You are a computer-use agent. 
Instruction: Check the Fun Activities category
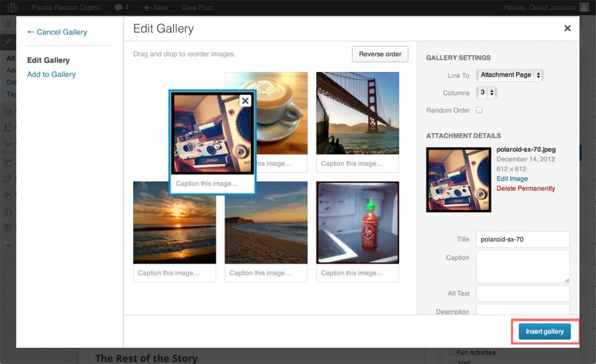[x=452, y=352]
